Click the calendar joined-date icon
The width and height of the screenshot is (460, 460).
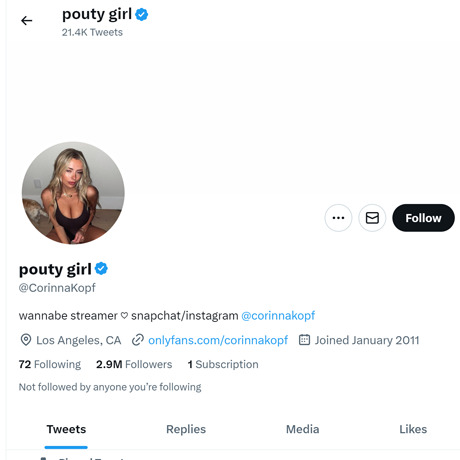point(304,340)
